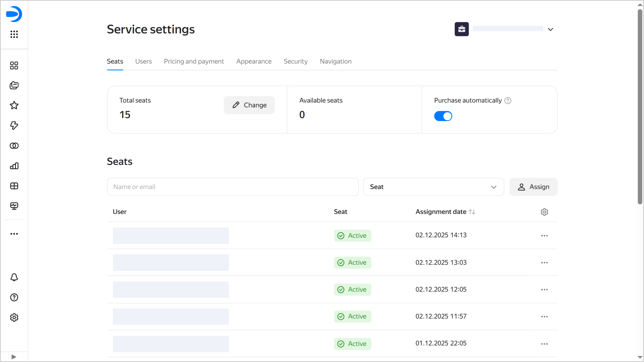
Task: Open favorites star icon in sidebar
Action: (x=14, y=105)
